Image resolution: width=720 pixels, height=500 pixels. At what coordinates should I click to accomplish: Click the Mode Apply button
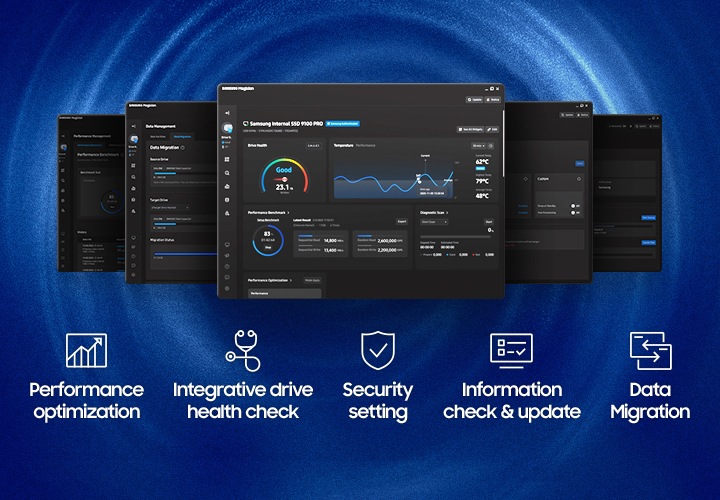pyautogui.click(x=312, y=281)
